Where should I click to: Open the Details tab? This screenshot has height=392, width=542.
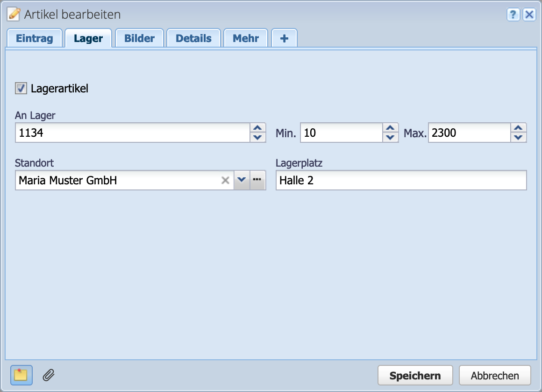193,38
